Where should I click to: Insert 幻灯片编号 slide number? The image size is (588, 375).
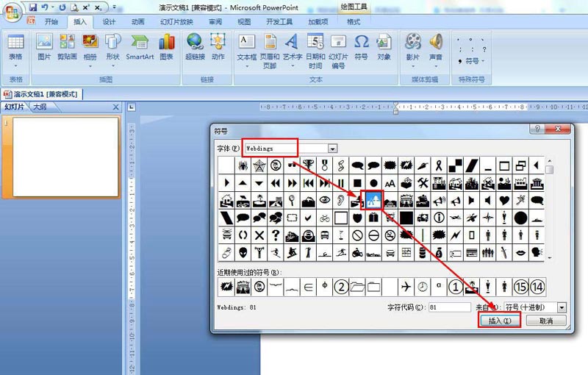click(x=338, y=51)
